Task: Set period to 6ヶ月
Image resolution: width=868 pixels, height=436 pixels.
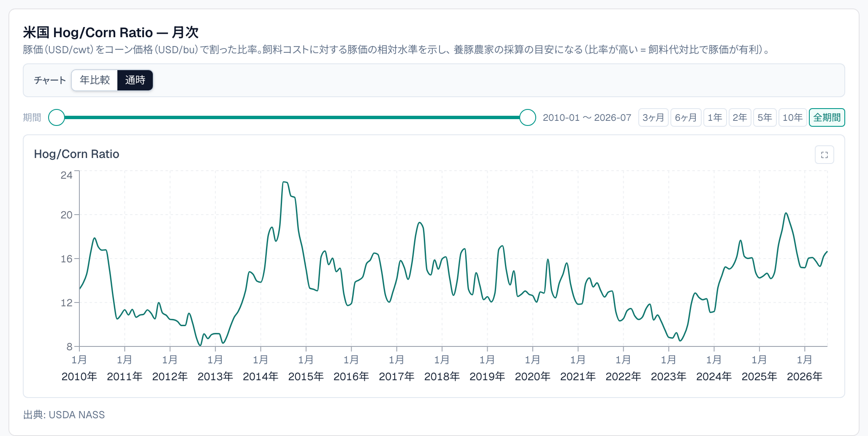Action: pos(686,117)
